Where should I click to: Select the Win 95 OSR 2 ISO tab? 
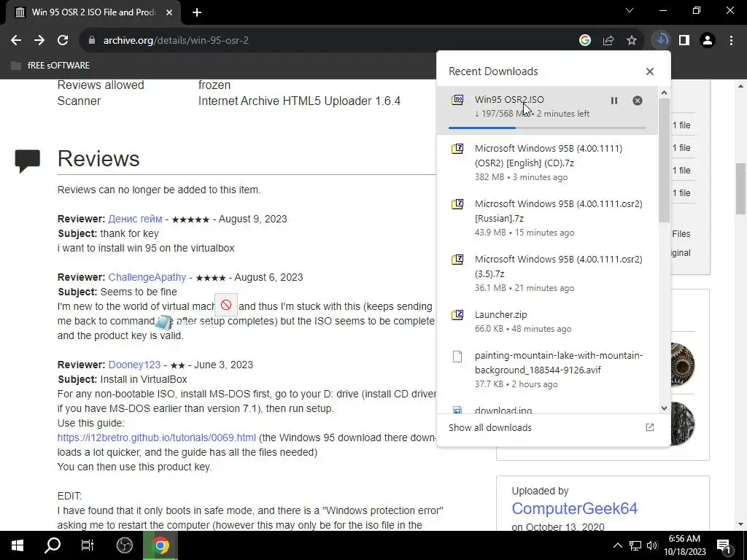(93, 12)
